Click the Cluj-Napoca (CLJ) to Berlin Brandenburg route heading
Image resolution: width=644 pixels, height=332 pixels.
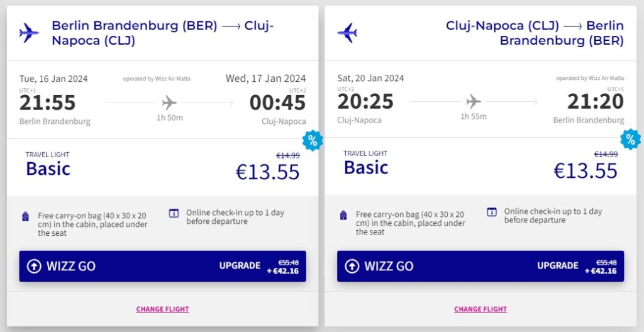(535, 33)
